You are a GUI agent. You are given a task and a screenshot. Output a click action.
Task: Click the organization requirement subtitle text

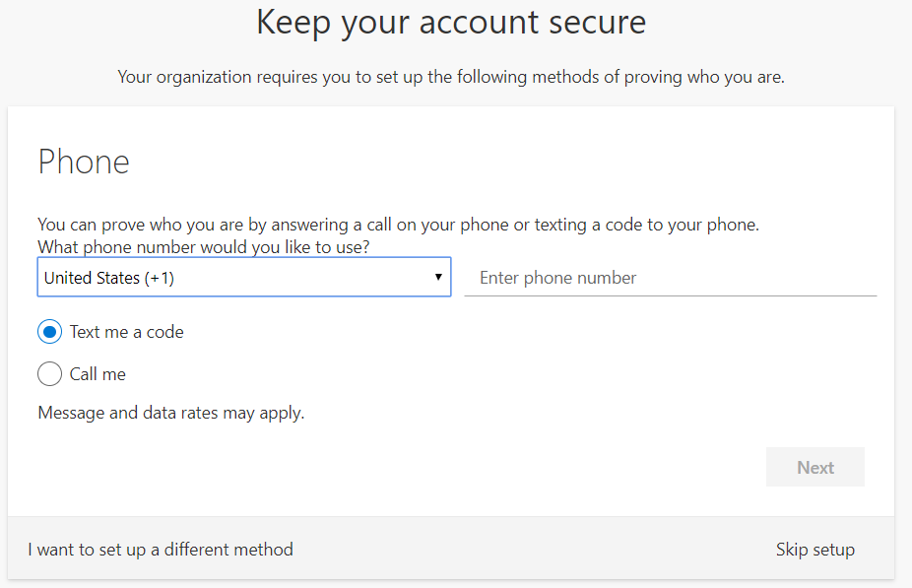(x=451, y=77)
